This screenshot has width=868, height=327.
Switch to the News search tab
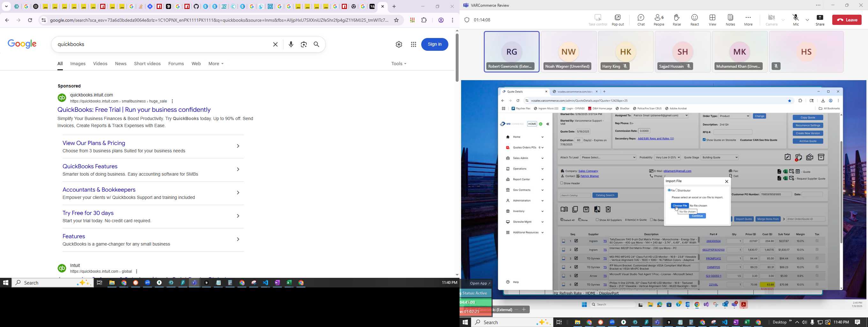(x=121, y=64)
